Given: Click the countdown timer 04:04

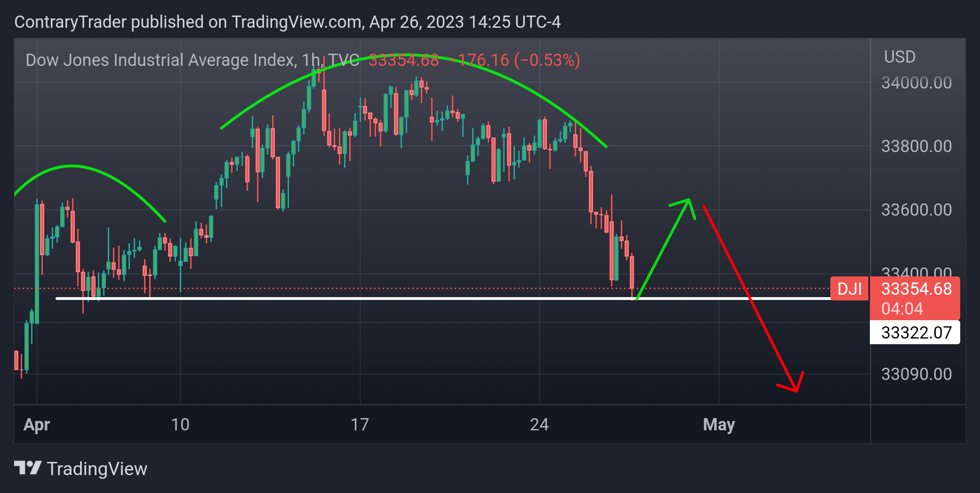Looking at the screenshot, I should 902,309.
